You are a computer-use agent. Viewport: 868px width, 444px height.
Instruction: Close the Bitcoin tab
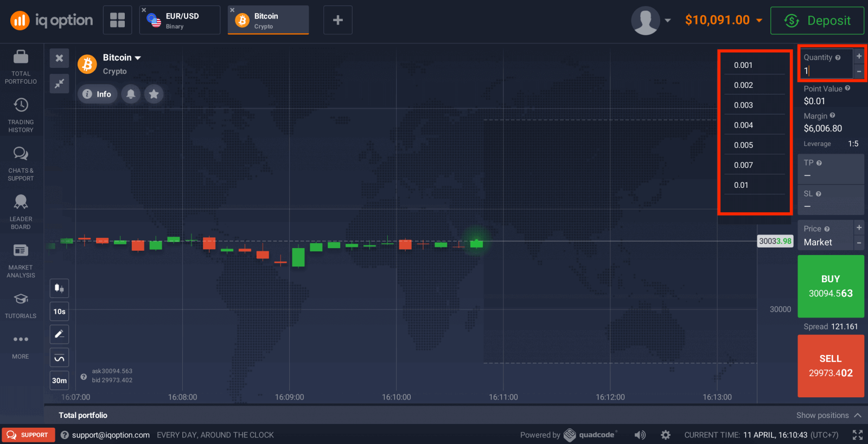232,10
